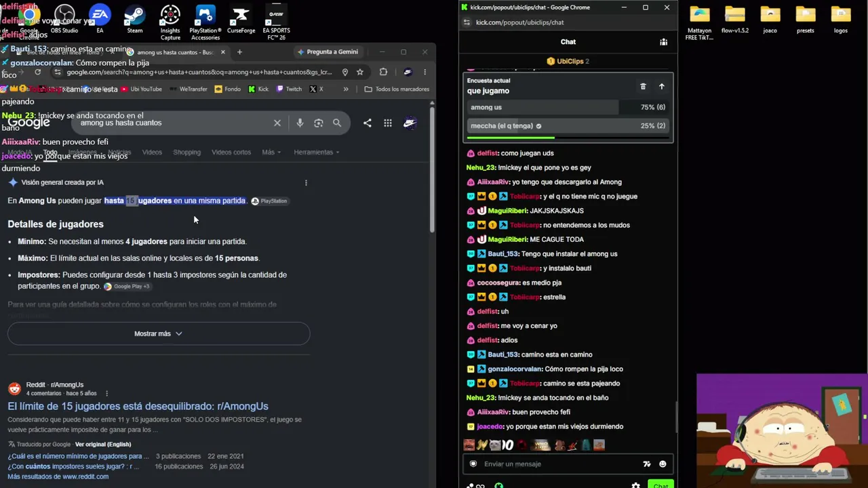Vote for 'among us' poll option
This screenshot has width=868, height=488.
(568, 107)
